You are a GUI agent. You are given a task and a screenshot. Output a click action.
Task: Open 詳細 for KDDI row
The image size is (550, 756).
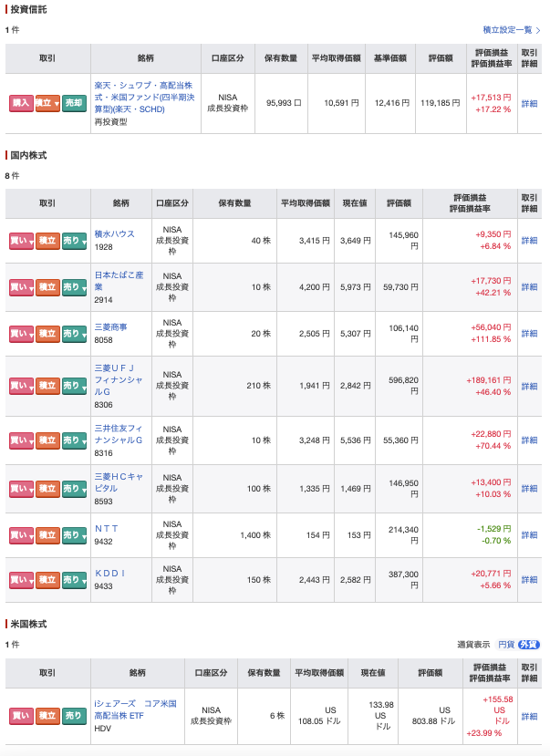coord(529,579)
